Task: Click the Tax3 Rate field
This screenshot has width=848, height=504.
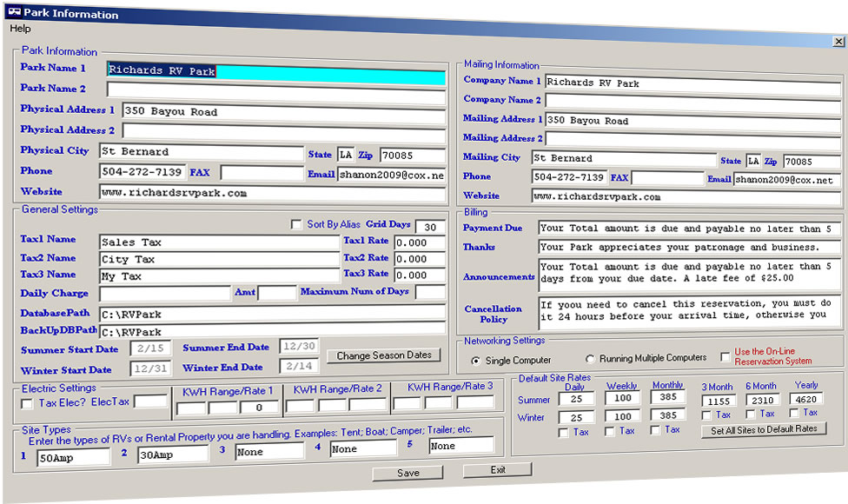Action: pyautogui.click(x=420, y=275)
